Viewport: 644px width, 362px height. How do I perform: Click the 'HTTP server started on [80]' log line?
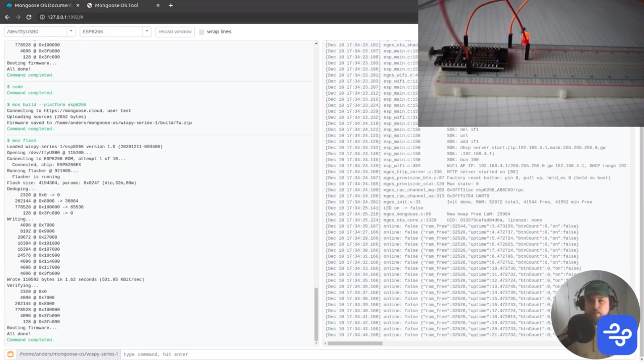(422, 172)
